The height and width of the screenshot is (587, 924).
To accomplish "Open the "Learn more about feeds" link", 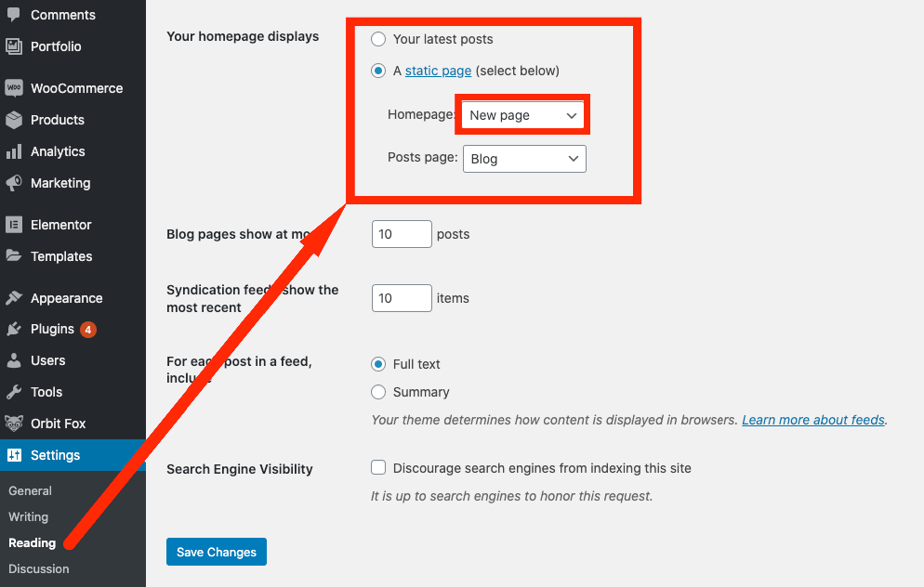I will point(813,420).
